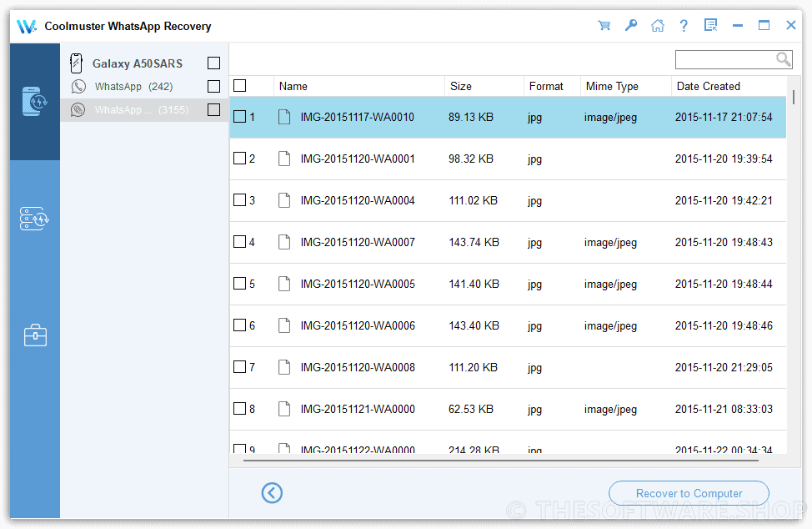This screenshot has height=529, width=812.
Task: Check the WhatsApp attachments (3155) checkbox
Action: point(214,110)
